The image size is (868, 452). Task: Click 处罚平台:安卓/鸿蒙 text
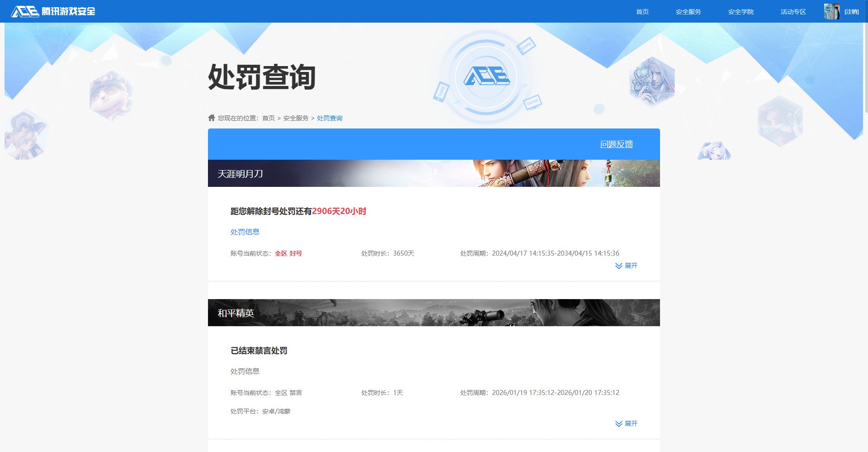point(260,411)
